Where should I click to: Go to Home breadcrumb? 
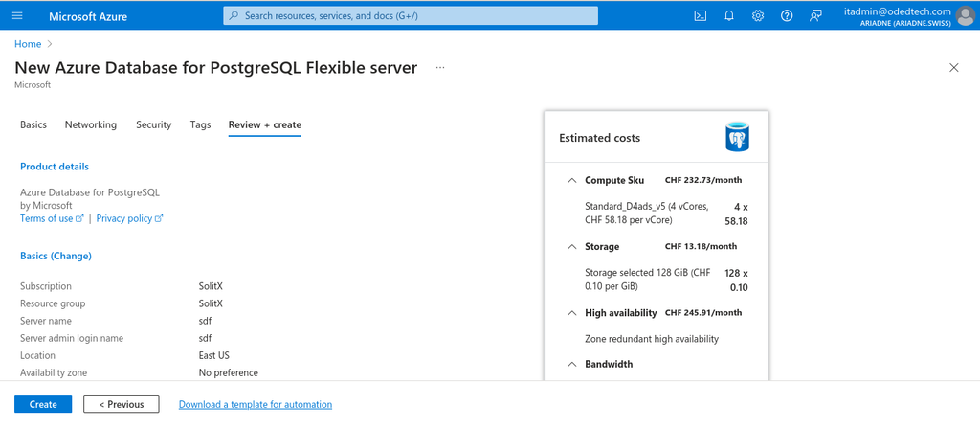28,44
